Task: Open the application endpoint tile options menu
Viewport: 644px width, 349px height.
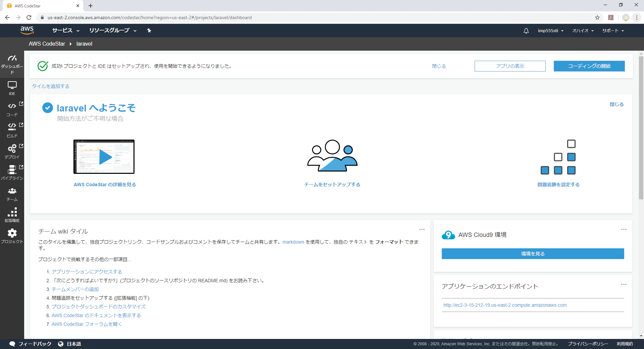Action: point(624,285)
